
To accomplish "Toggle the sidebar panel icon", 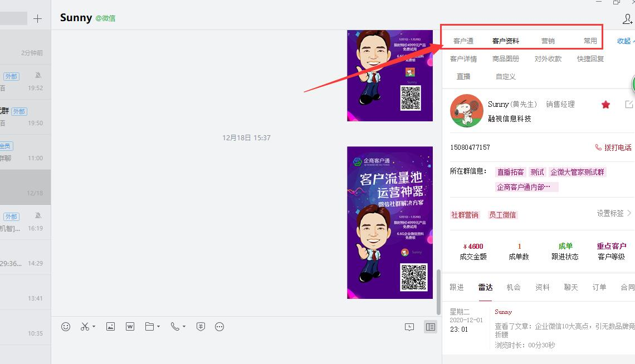I will (x=431, y=327).
